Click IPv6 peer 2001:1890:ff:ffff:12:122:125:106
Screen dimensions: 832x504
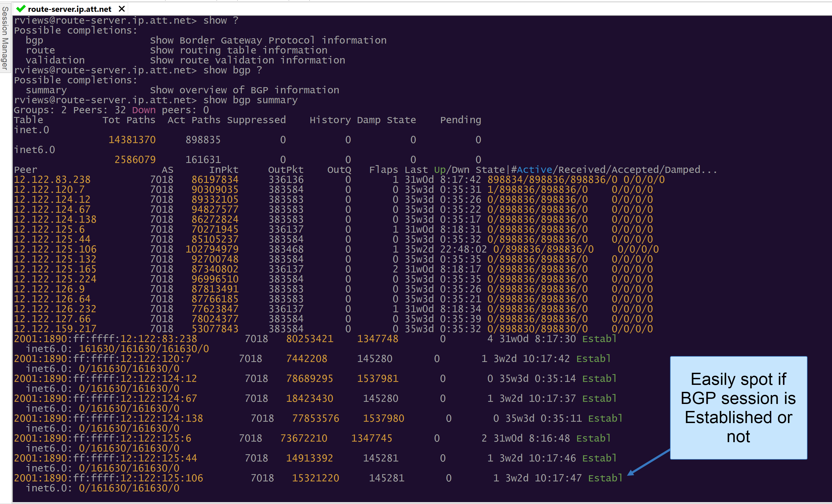coord(108,478)
